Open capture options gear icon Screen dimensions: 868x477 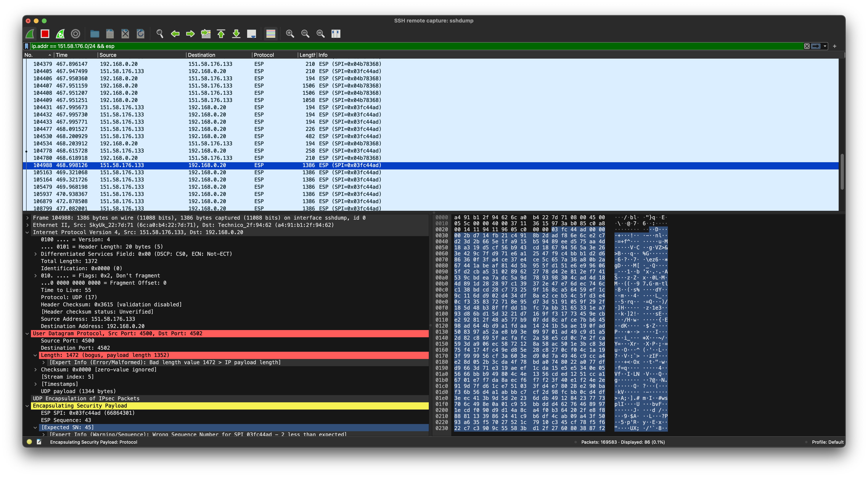(76, 34)
